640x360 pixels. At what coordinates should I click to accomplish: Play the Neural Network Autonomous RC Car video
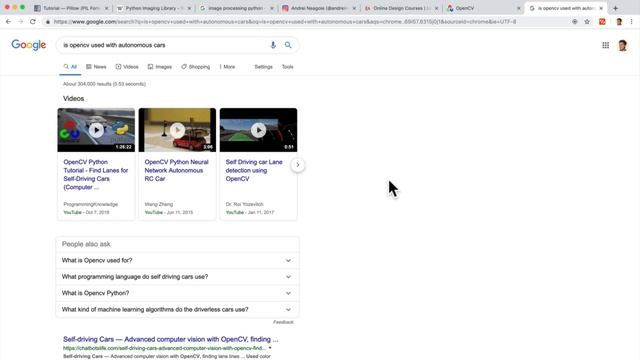tap(177, 130)
